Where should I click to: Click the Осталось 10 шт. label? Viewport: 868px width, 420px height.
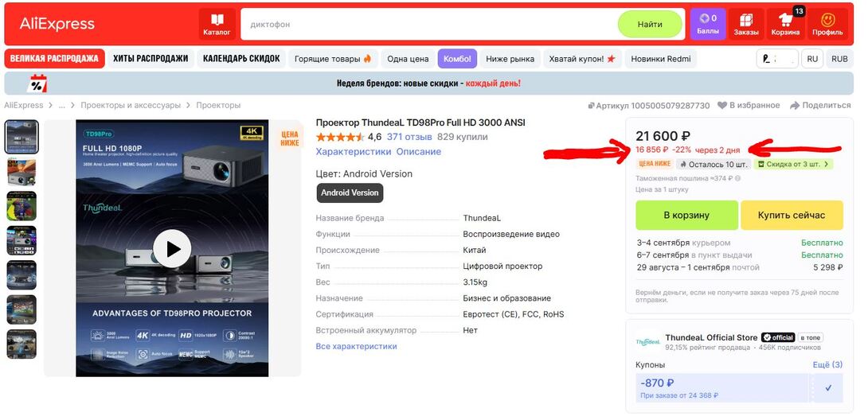pyautogui.click(x=714, y=164)
